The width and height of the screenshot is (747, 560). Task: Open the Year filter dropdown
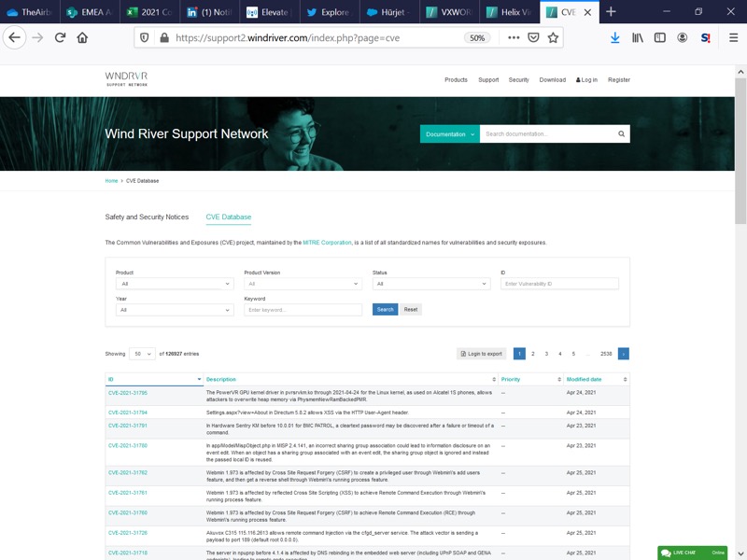click(x=175, y=310)
